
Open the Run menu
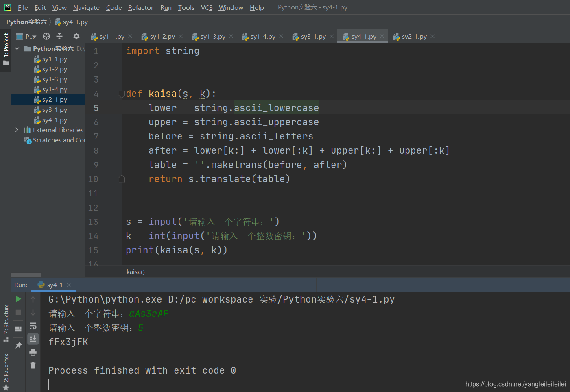[166, 7]
